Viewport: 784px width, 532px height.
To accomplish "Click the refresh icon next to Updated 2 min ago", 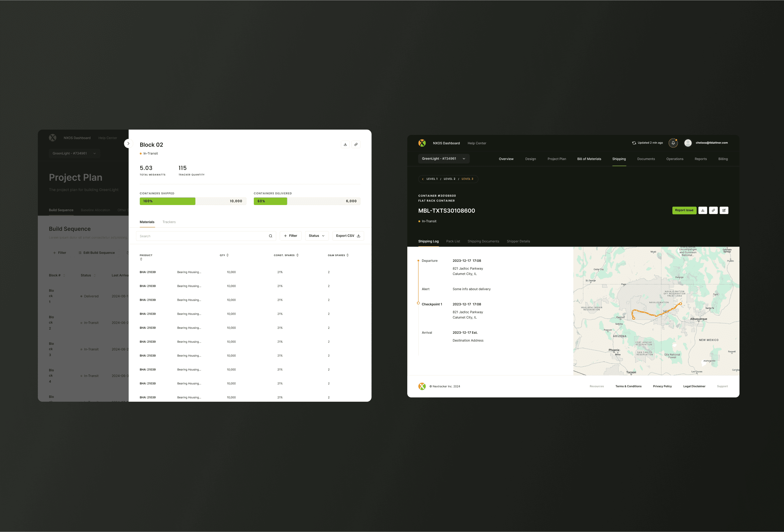I will coord(634,143).
